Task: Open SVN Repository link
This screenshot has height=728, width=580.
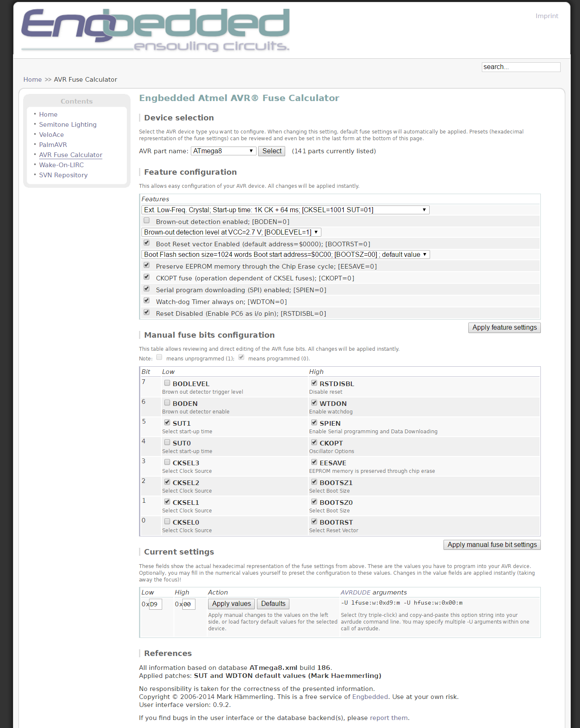Action: pyautogui.click(x=63, y=175)
